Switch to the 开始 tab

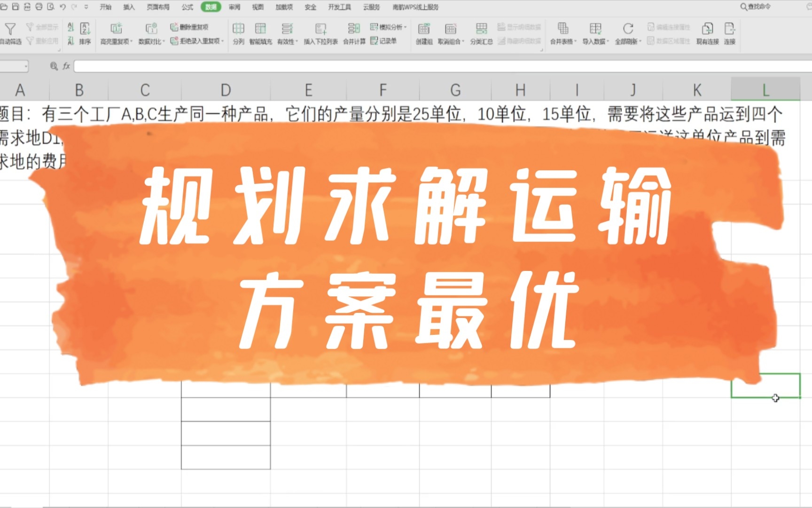(x=106, y=7)
